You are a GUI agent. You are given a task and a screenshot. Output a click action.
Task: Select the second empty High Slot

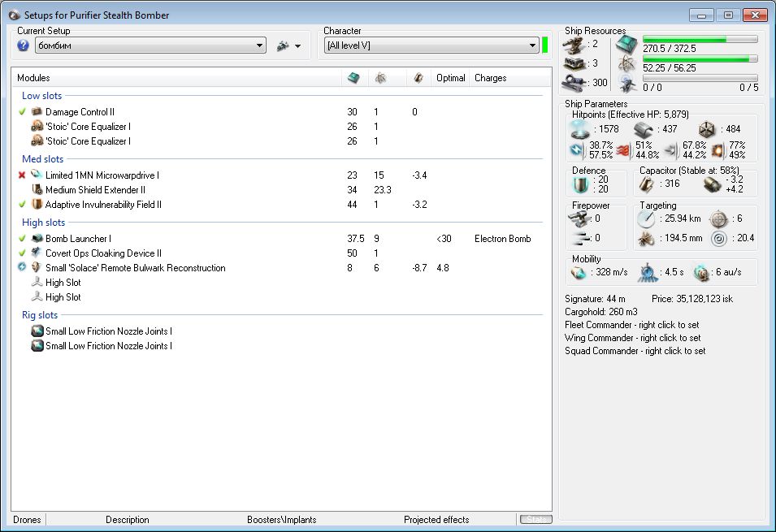[280, 297]
